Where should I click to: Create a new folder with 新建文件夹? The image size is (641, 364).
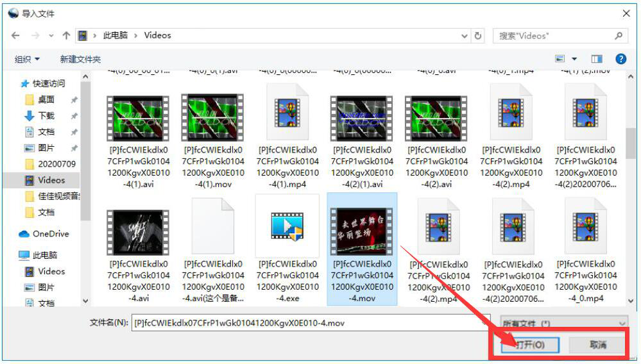[80, 59]
